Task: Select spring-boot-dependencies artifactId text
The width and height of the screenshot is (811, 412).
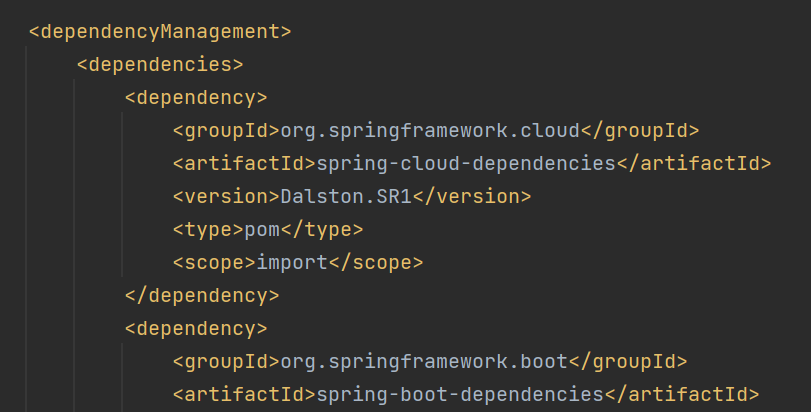Action: (460, 395)
